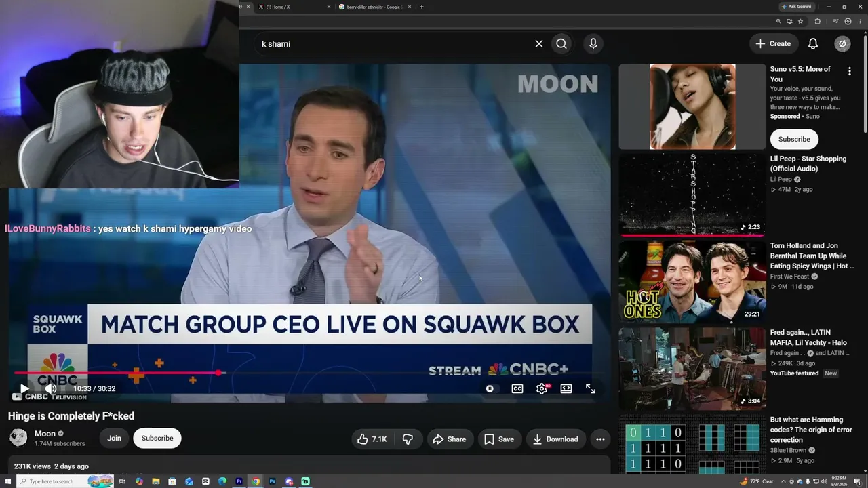The height and width of the screenshot is (488, 868).
Task: Start voice search with the microphone icon
Action: pos(593,43)
